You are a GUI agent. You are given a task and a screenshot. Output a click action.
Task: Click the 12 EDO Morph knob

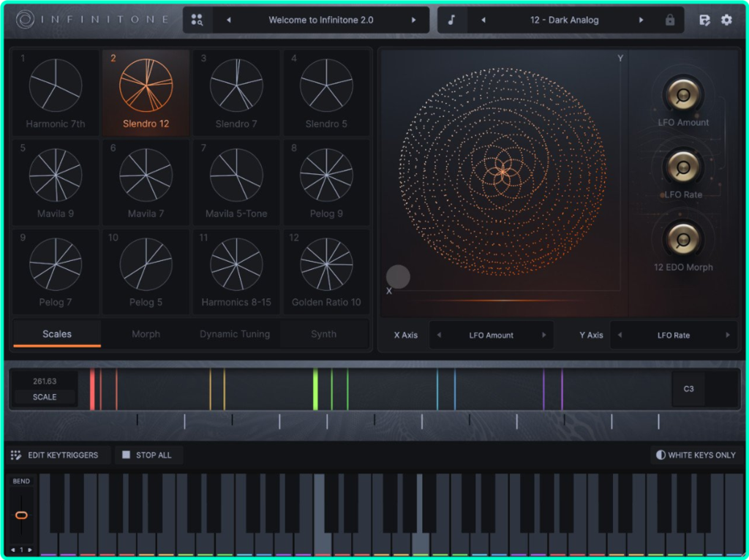click(682, 239)
